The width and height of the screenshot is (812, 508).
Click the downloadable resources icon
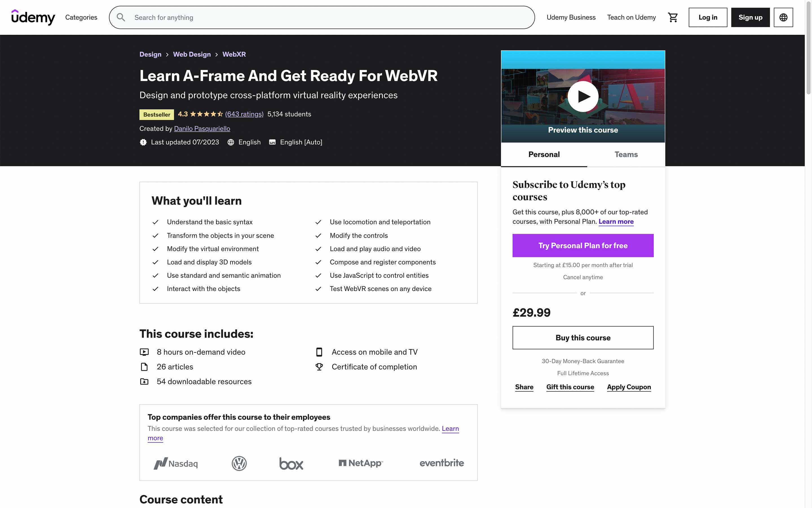[x=144, y=381]
